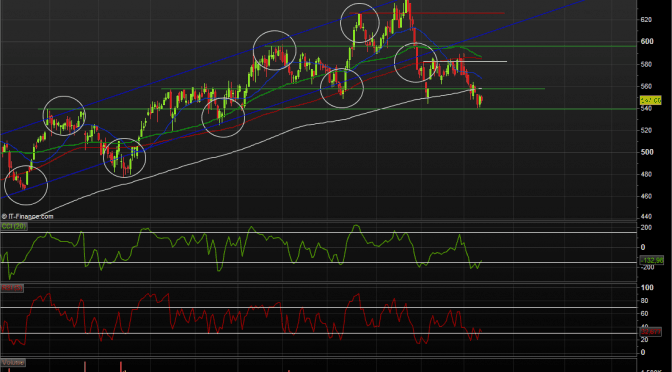This screenshot has height=372, width=672.
Task: Click the 520 price axis label
Action: click(x=646, y=130)
